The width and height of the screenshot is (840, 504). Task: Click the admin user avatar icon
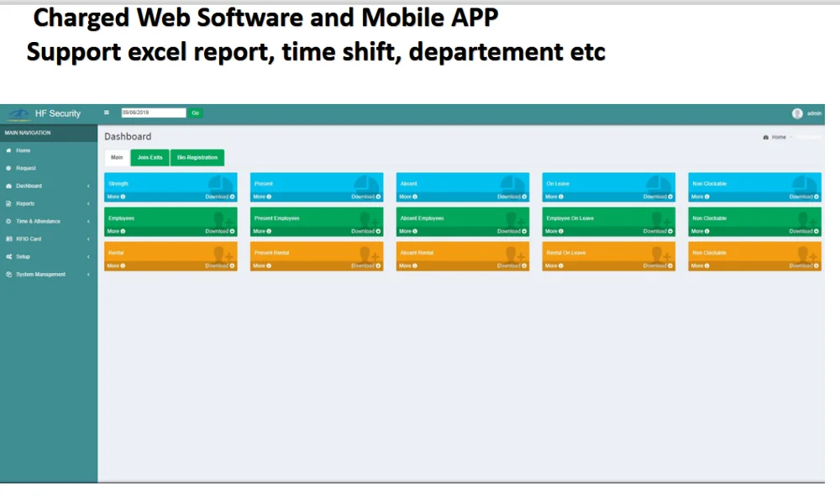[x=797, y=113]
